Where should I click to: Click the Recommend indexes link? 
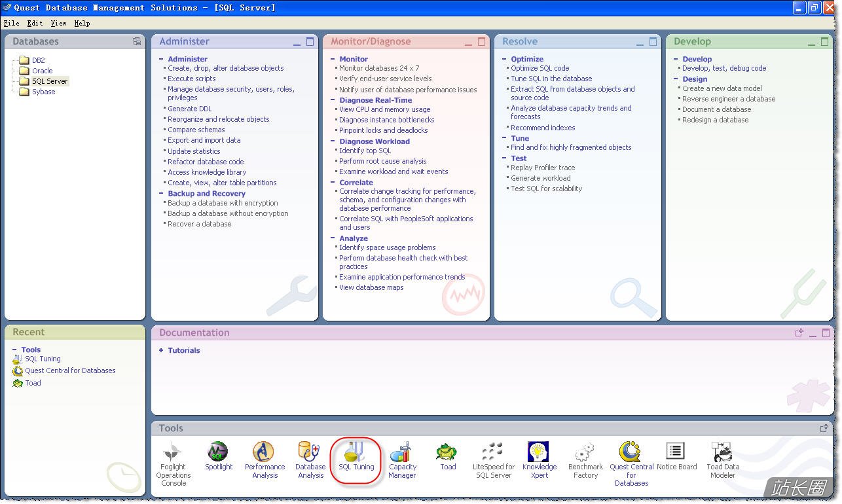[x=543, y=128]
